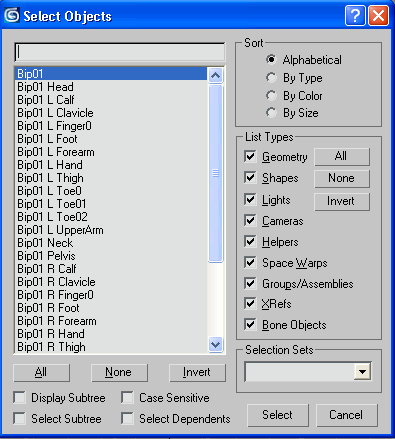Uncheck the Geometry list type
The image size is (395, 439).
point(250,156)
